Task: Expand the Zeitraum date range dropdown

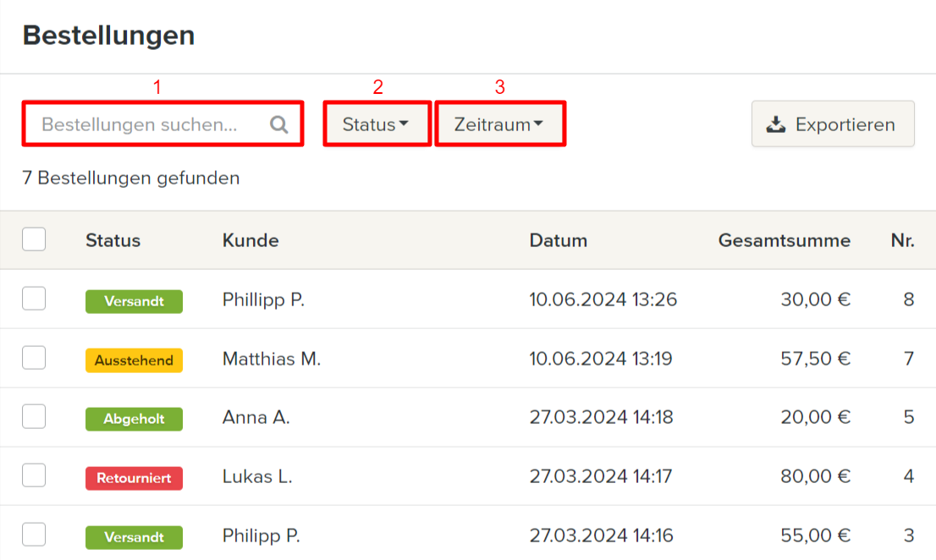Action: [498, 124]
